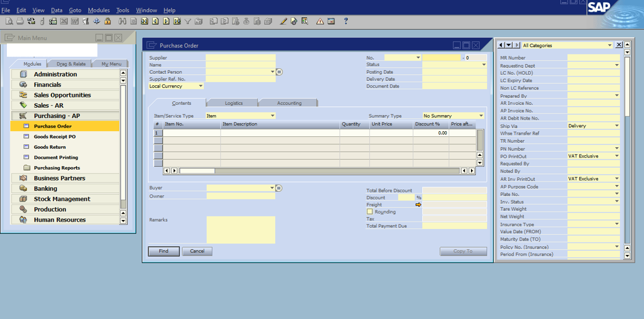Image resolution: width=644 pixels, height=319 pixels.
Task: Go to First Data Record icon
Action: (x=144, y=21)
